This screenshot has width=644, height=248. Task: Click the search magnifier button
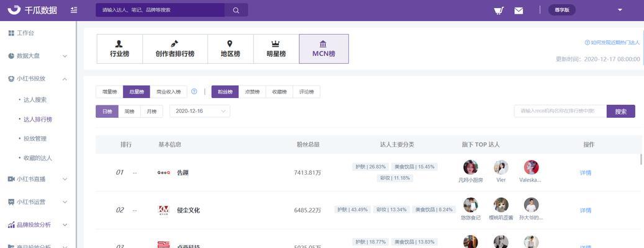click(x=236, y=11)
